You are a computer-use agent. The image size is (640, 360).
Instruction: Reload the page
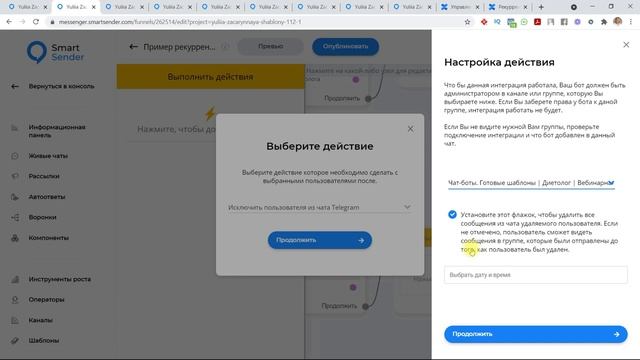[36, 22]
